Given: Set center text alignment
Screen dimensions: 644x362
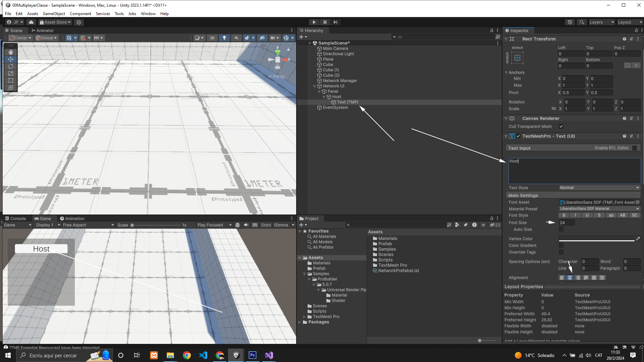Looking at the screenshot, I should (570, 278).
